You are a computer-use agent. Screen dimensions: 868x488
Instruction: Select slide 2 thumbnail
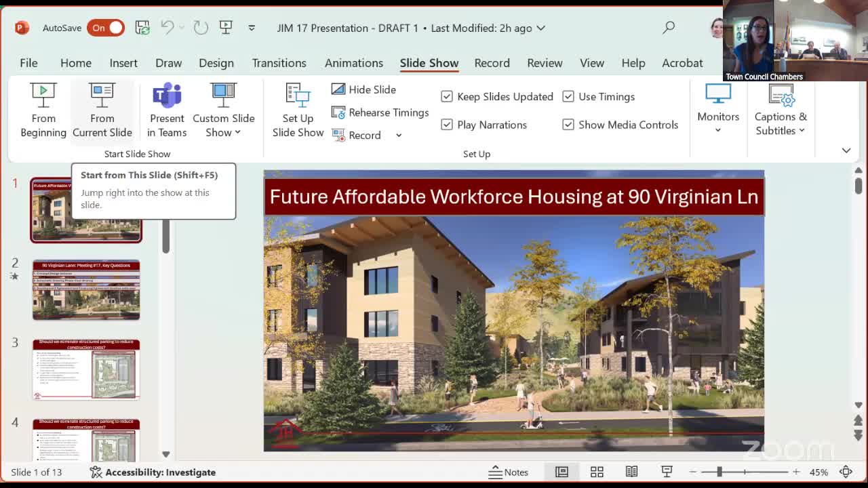pos(86,289)
